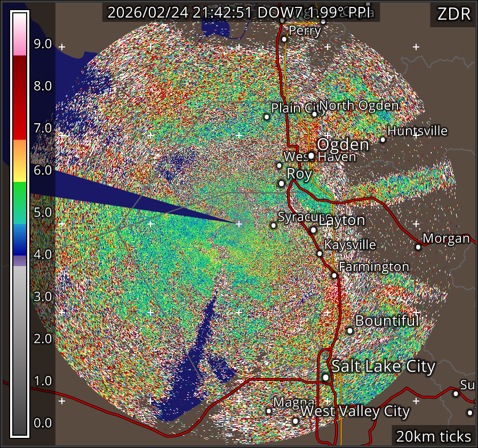The width and height of the screenshot is (478, 448).
Task: Select the Salt Lake City marker dot
Action: [x=325, y=377]
